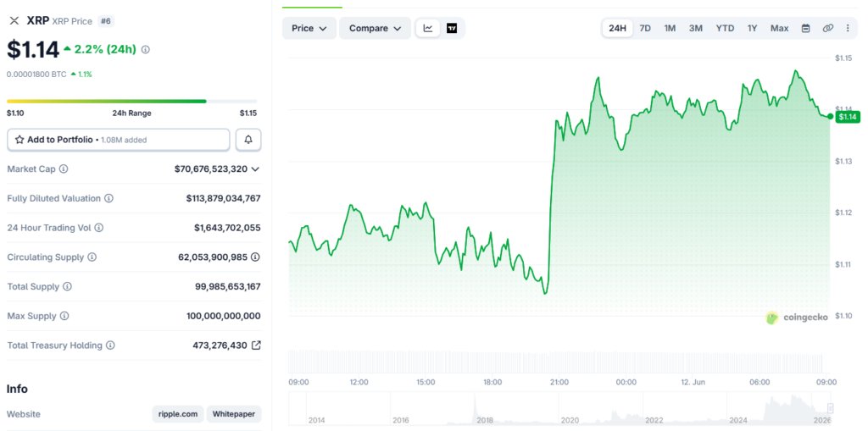Select the 7D time range
This screenshot has width=868, height=431.
pos(645,28)
